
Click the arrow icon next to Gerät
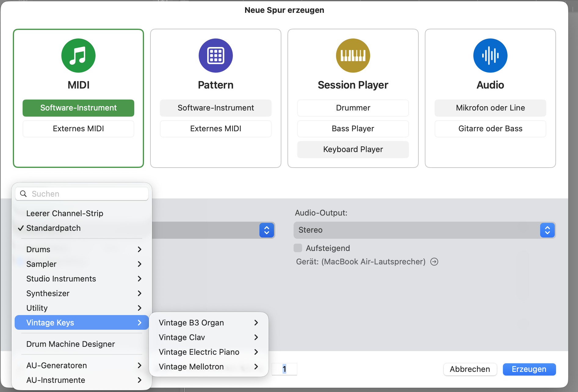(x=434, y=262)
